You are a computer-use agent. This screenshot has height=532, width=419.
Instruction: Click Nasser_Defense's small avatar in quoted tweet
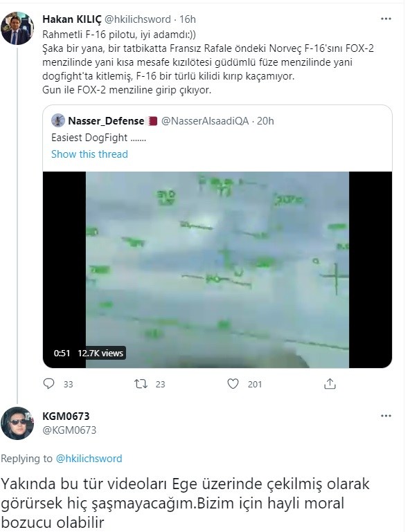click(59, 121)
